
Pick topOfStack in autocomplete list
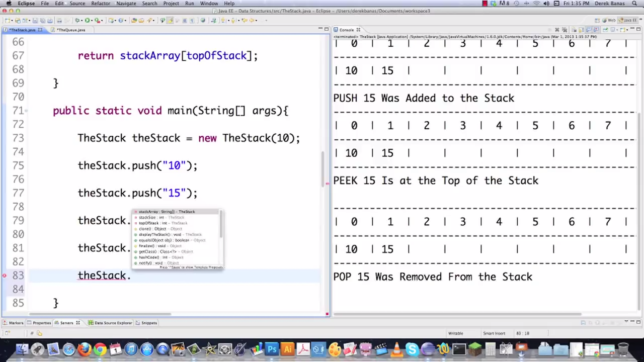click(176, 223)
